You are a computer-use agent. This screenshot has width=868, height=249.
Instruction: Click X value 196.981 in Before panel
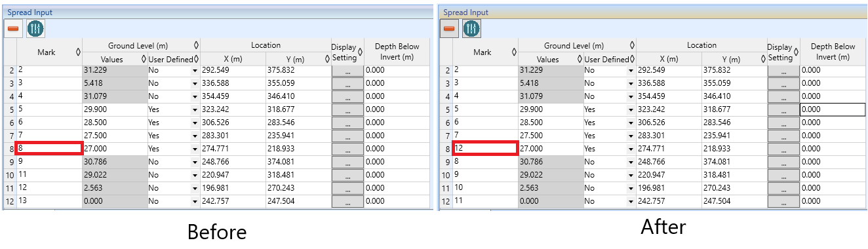pyautogui.click(x=233, y=188)
